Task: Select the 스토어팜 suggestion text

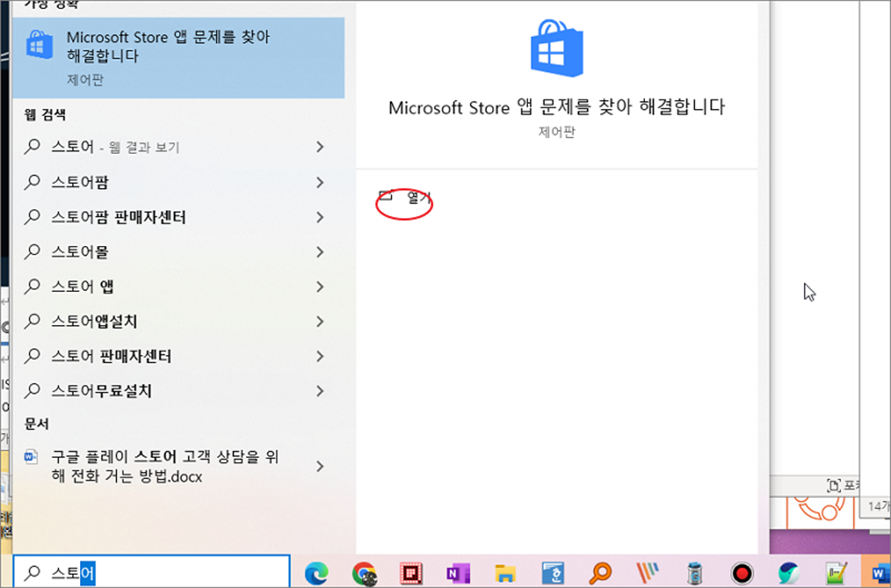Action: pyautogui.click(x=80, y=182)
